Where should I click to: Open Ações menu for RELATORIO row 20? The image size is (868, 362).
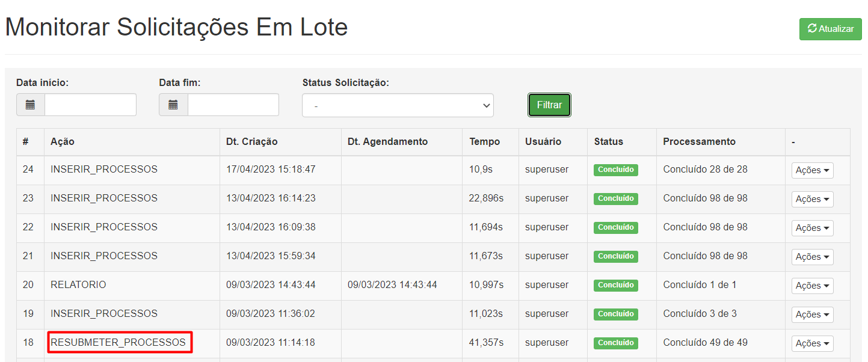point(812,286)
